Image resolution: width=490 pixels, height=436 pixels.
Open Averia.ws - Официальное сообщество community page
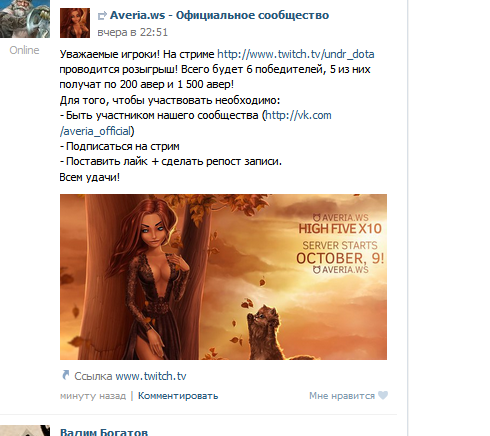point(219,15)
